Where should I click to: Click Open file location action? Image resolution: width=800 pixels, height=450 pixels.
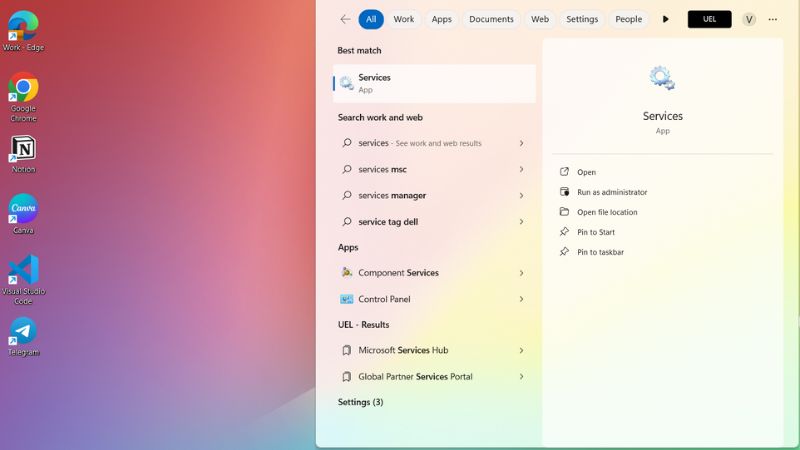(606, 212)
